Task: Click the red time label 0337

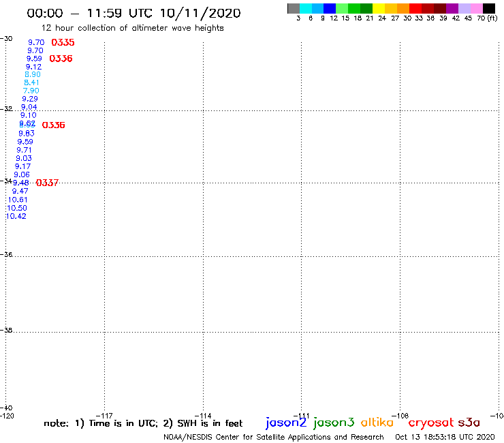Action: click(x=47, y=183)
